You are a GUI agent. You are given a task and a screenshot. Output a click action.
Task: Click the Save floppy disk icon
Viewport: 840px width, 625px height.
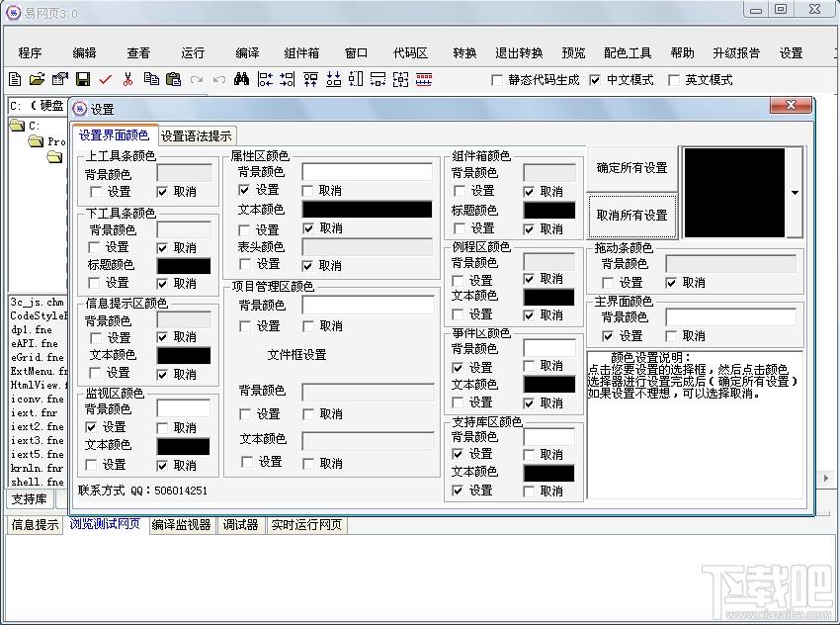83,79
